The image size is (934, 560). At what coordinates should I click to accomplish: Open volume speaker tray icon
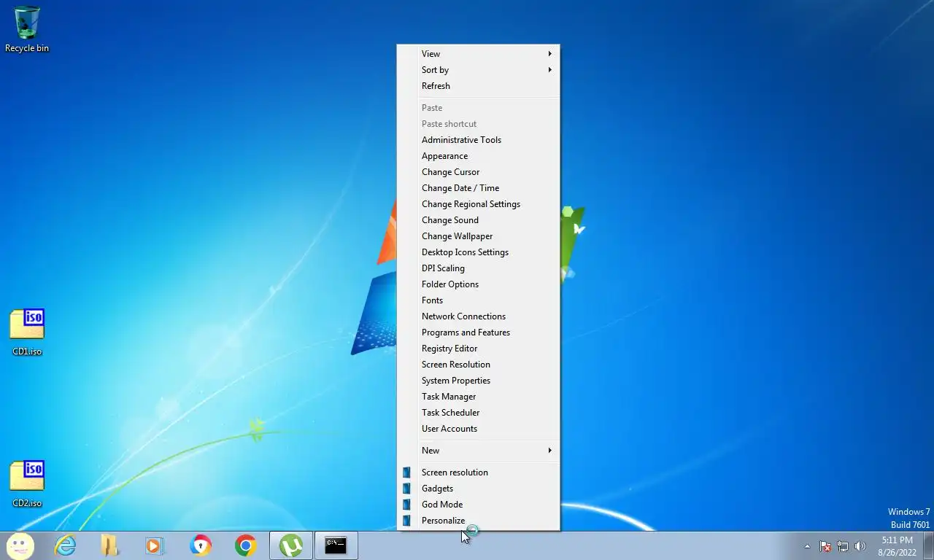pos(860,546)
